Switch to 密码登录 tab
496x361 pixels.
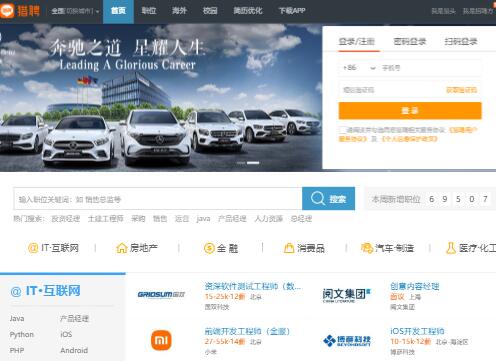(410, 42)
